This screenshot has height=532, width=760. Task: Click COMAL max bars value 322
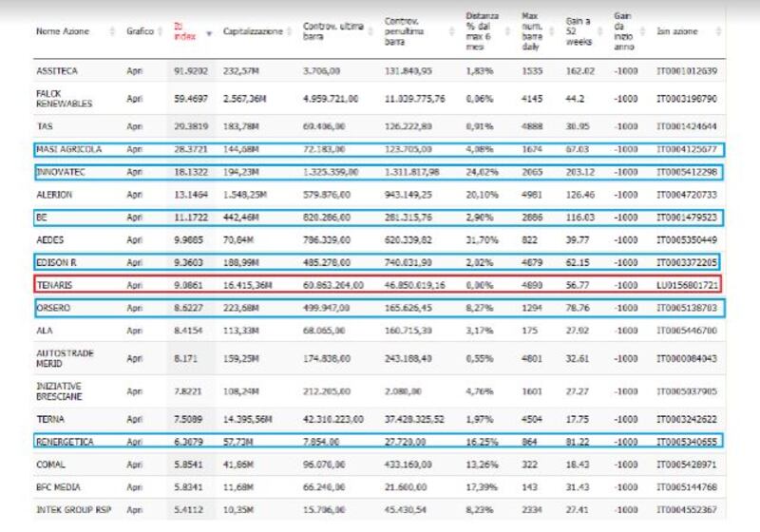(x=529, y=465)
